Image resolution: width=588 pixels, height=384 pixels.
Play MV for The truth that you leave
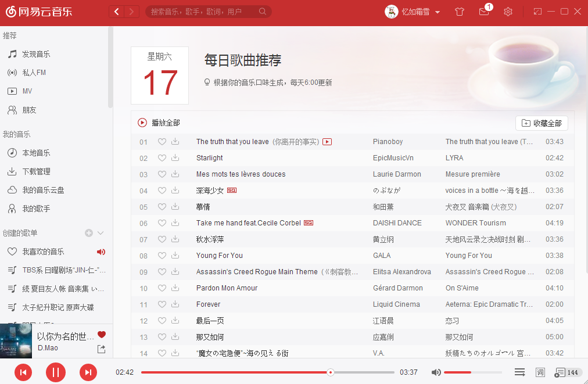coord(327,142)
